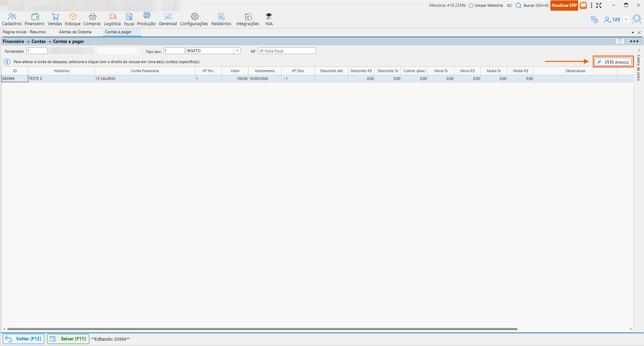Open the Gerencial chart module

(x=168, y=19)
